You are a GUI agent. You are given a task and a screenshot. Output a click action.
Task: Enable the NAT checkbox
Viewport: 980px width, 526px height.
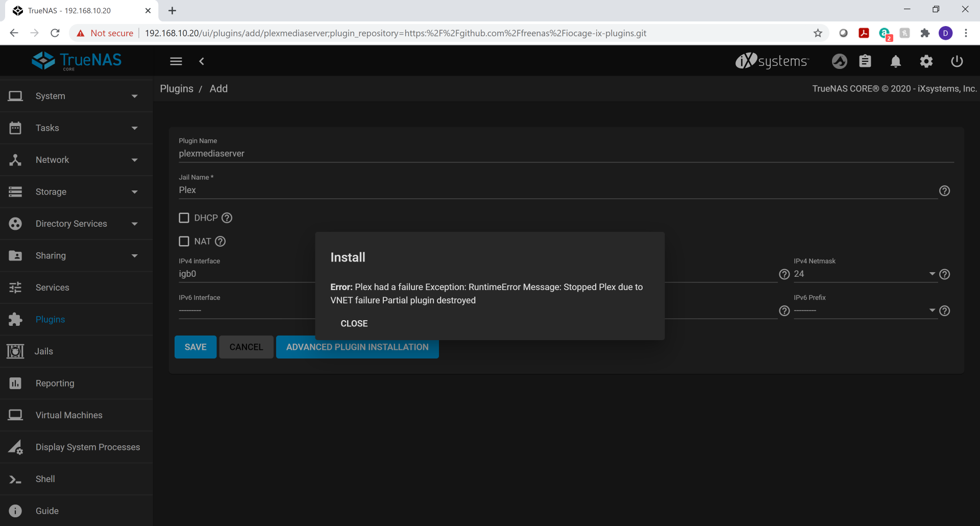[x=184, y=241]
